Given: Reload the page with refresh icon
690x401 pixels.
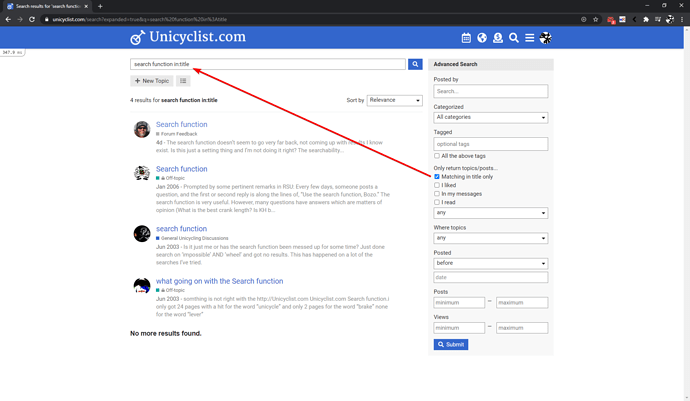Looking at the screenshot, I should click(32, 19).
